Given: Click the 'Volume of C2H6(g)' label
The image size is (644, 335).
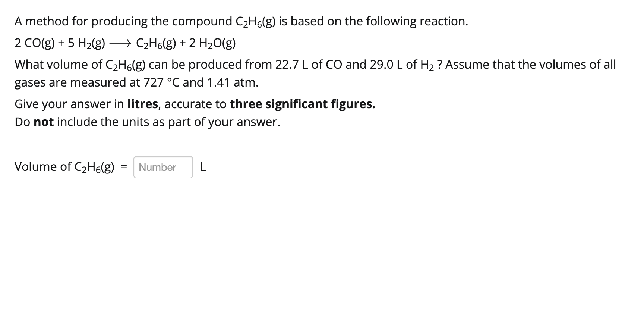Looking at the screenshot, I should pyautogui.click(x=64, y=167).
